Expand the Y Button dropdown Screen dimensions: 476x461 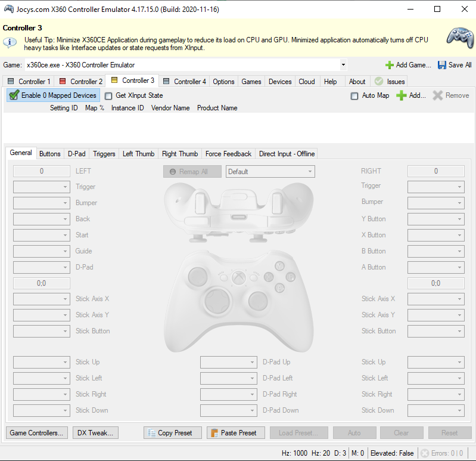click(436, 219)
